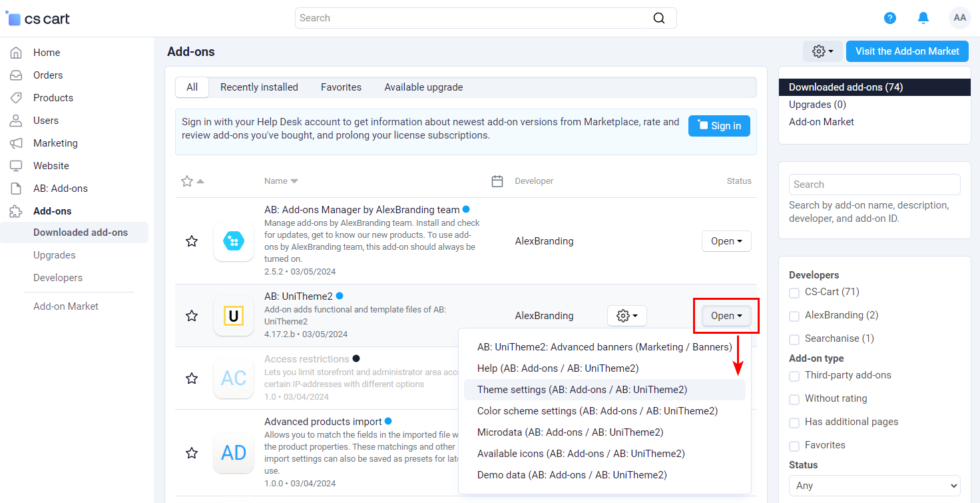
Task: Favorite AB: Add-ons Manager with its star
Action: [x=192, y=241]
